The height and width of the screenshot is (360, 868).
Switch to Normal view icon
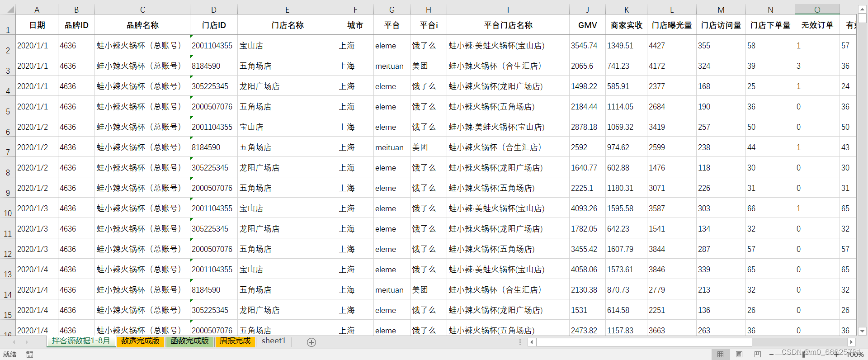click(x=721, y=355)
